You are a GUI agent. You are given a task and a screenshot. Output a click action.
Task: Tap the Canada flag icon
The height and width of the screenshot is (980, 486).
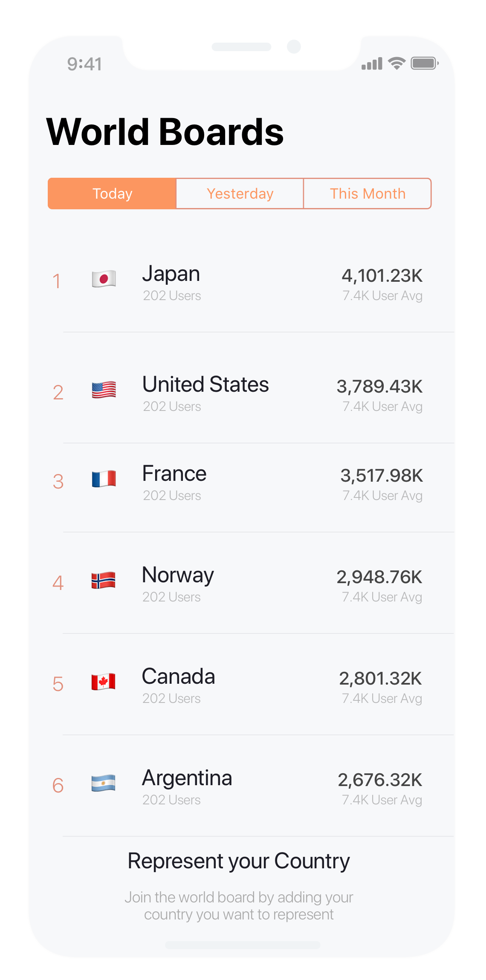point(104,682)
